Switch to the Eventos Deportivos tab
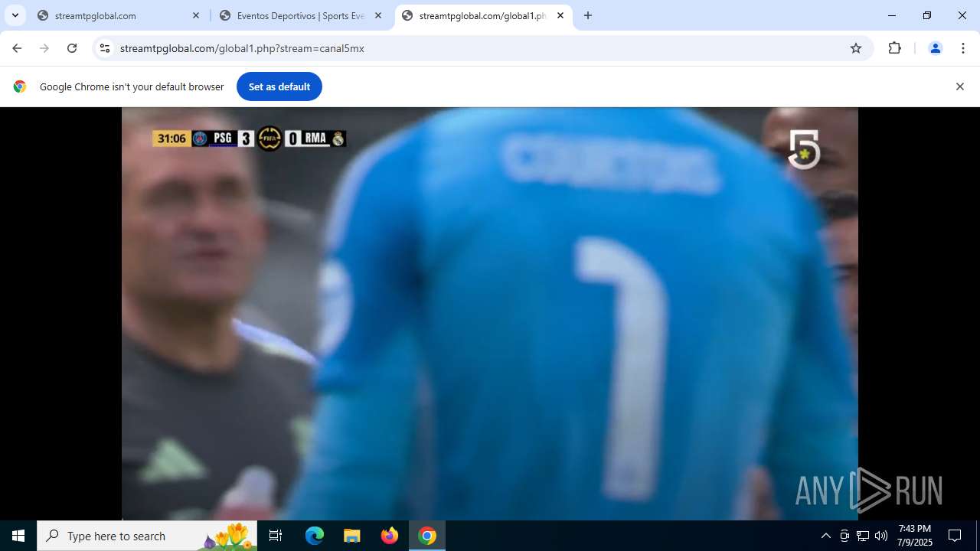Image resolution: width=980 pixels, height=551 pixels. (x=300, y=15)
